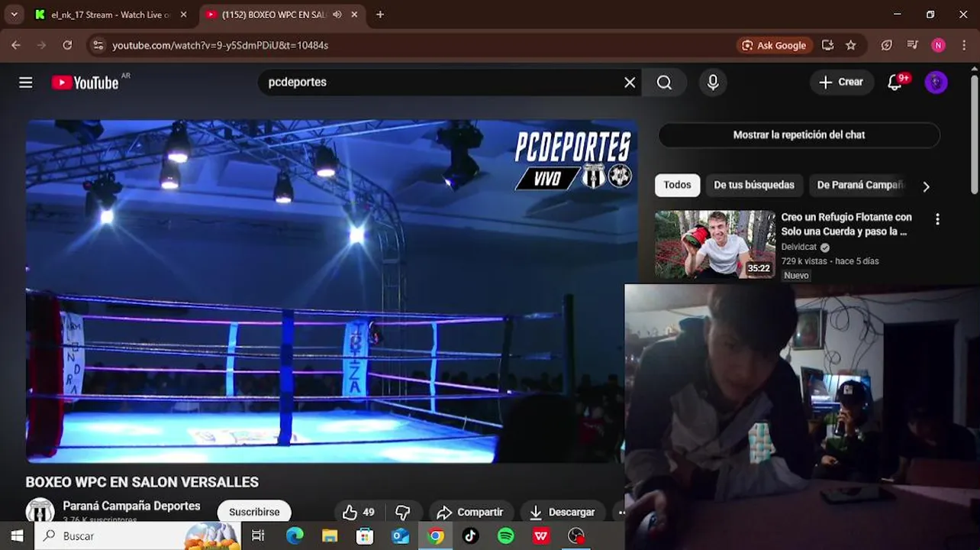
Task: Open the Refugio Flotante video thumbnail
Action: pyautogui.click(x=715, y=244)
